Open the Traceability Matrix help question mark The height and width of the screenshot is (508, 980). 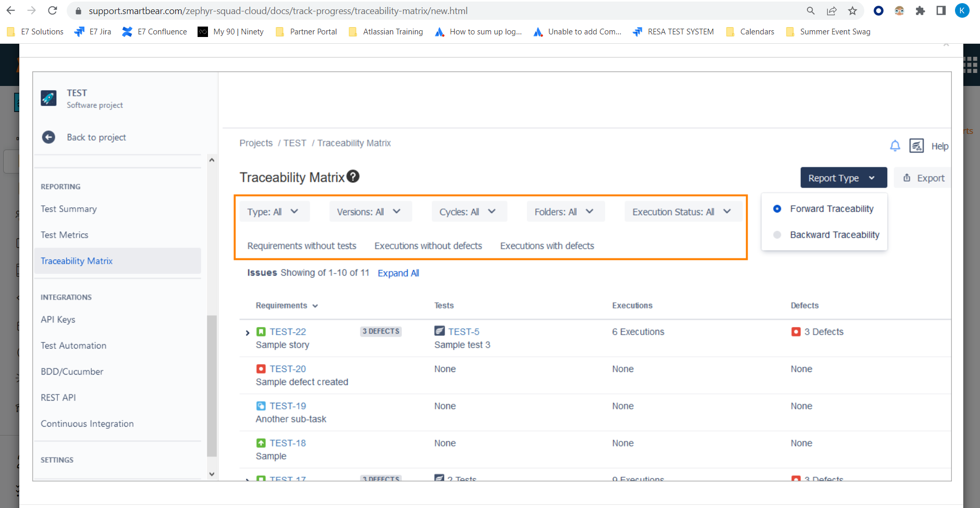click(x=353, y=176)
